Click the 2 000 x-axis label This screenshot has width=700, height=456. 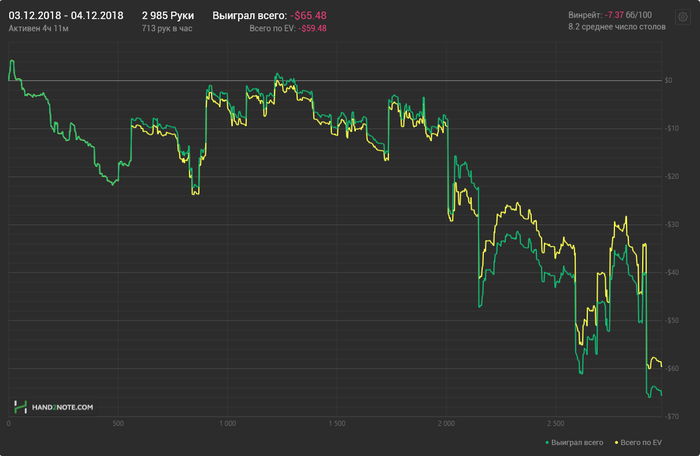click(x=446, y=423)
